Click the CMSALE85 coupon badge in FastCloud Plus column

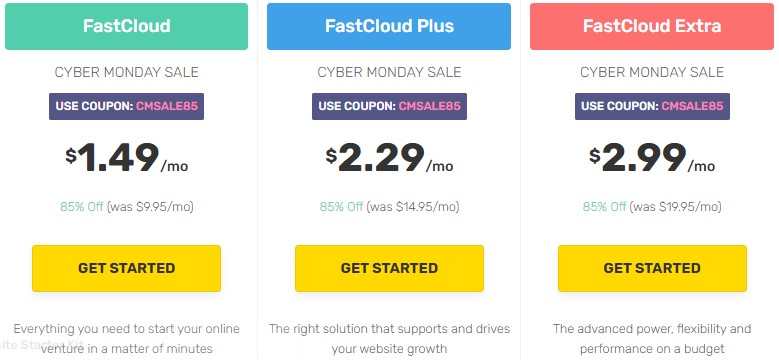389,106
